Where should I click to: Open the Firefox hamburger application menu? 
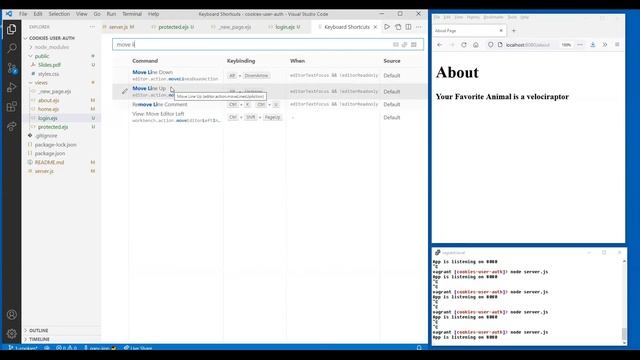[x=617, y=45]
